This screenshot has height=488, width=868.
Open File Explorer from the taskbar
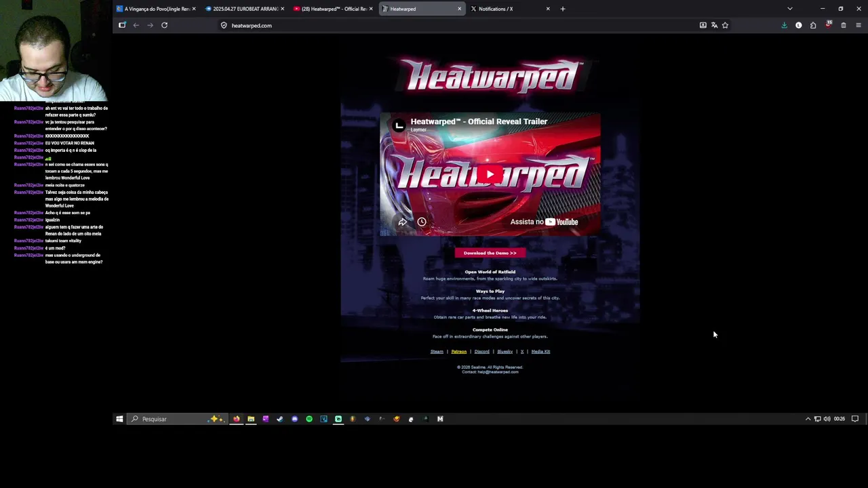251,419
